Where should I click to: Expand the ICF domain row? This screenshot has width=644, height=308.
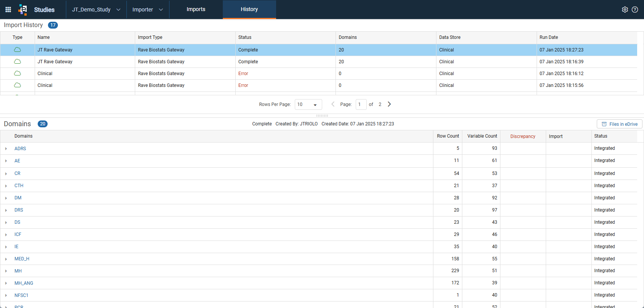click(x=6, y=234)
